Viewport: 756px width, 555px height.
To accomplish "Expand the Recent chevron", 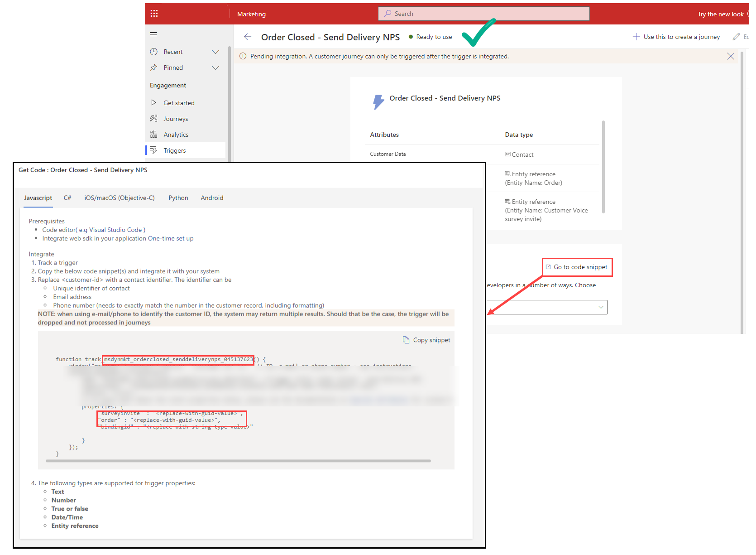I will [215, 52].
